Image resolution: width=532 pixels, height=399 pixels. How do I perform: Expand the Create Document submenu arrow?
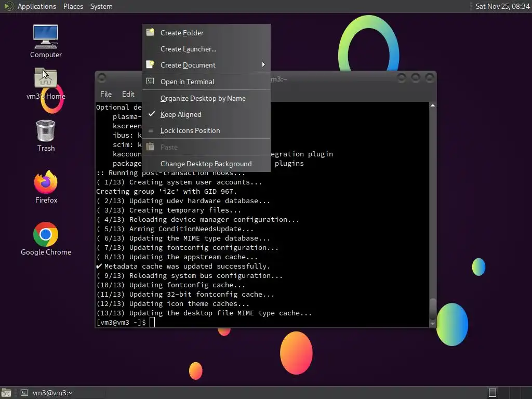[263, 64]
